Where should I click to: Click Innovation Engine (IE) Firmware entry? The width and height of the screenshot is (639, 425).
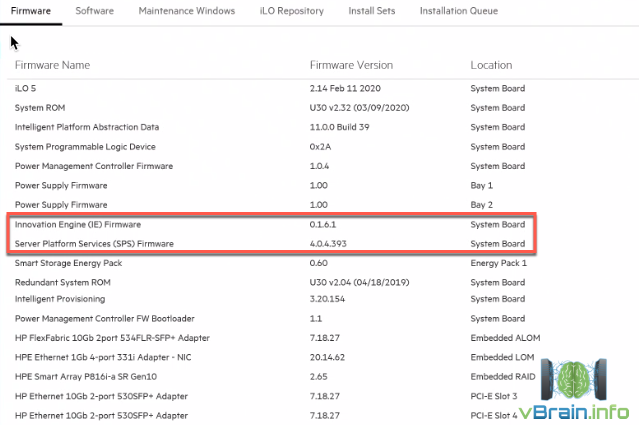(x=78, y=225)
